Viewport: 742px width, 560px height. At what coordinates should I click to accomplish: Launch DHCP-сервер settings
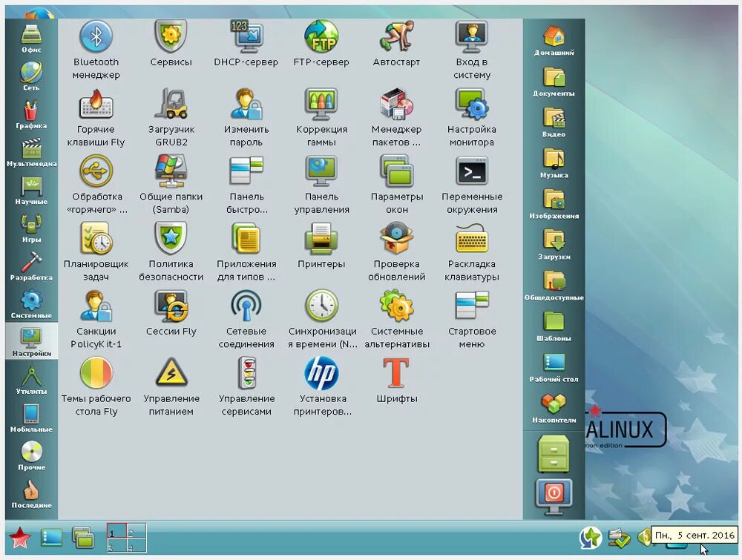246,44
